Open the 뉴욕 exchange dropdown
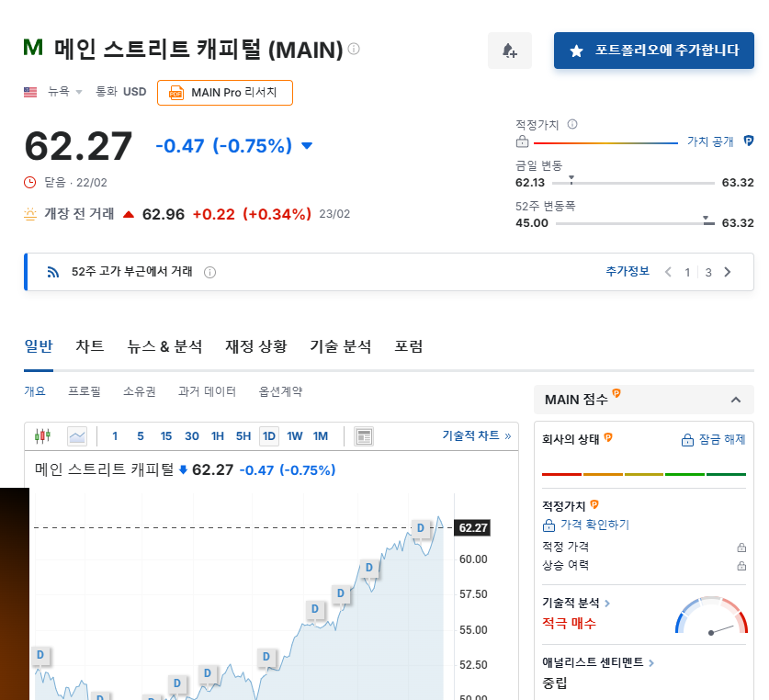The image size is (769, 700). pyautogui.click(x=64, y=91)
